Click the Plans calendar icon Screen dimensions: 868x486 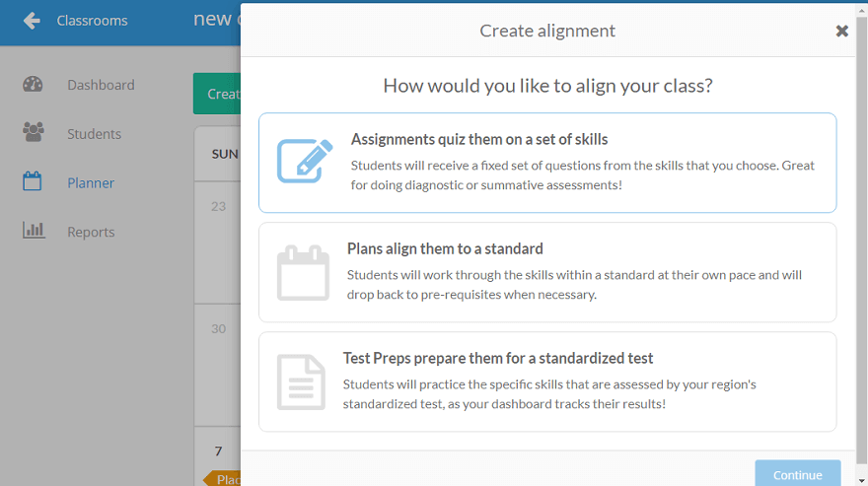tap(303, 272)
